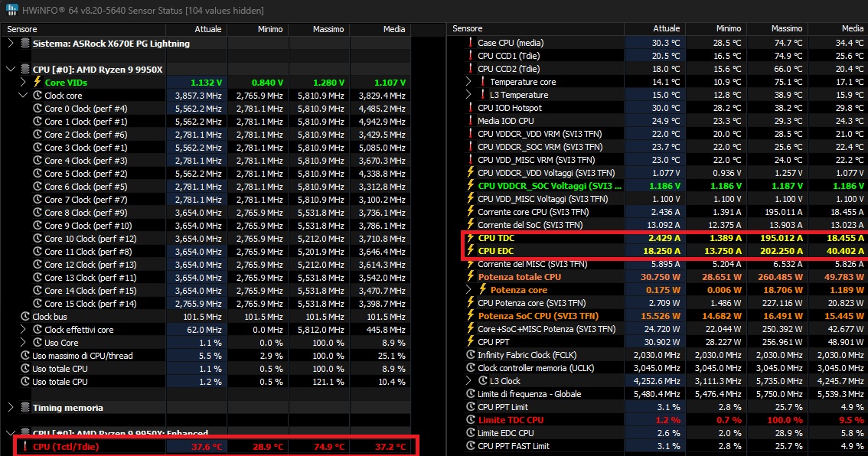Click the thermometer icon beside Case CPU (media)
This screenshot has width=868, height=456.
[x=471, y=43]
